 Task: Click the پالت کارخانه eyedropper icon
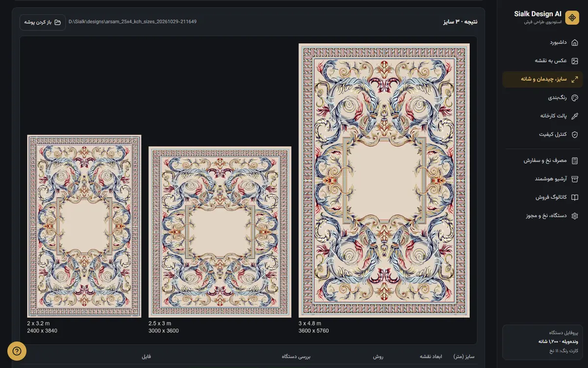click(575, 116)
